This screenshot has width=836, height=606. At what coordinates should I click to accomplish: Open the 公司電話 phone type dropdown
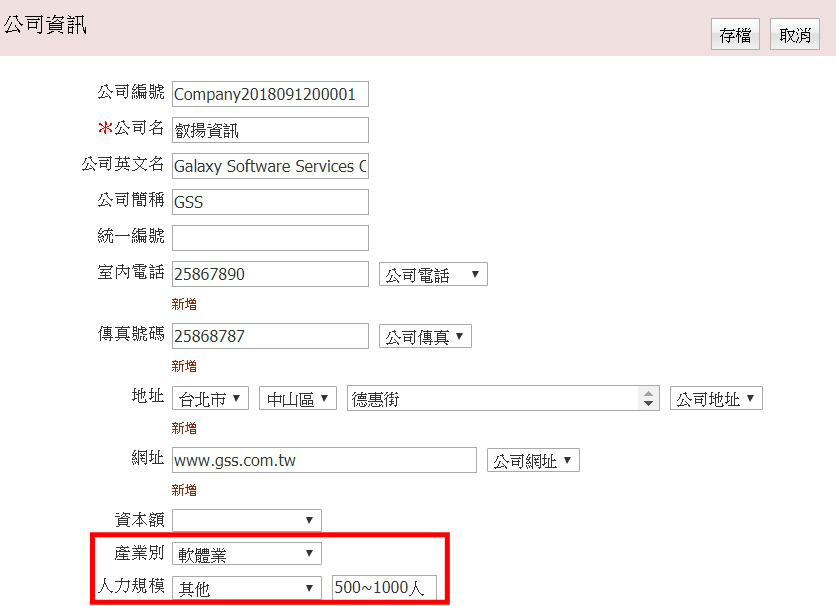tap(433, 274)
